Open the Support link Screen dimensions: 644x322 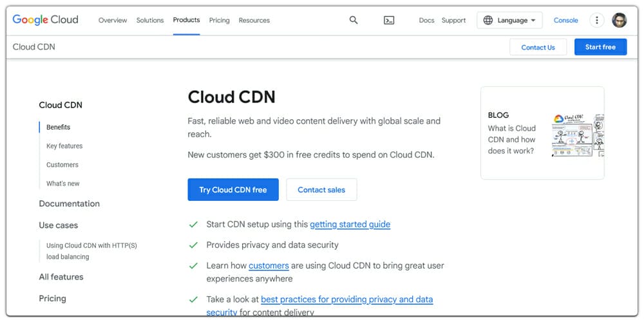(x=453, y=20)
